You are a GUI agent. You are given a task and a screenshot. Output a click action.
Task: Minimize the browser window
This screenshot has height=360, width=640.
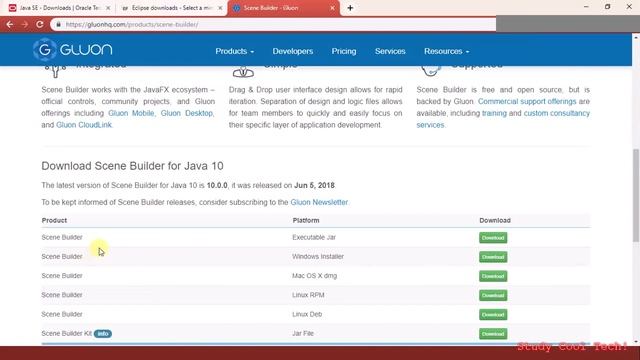tap(586, 7)
